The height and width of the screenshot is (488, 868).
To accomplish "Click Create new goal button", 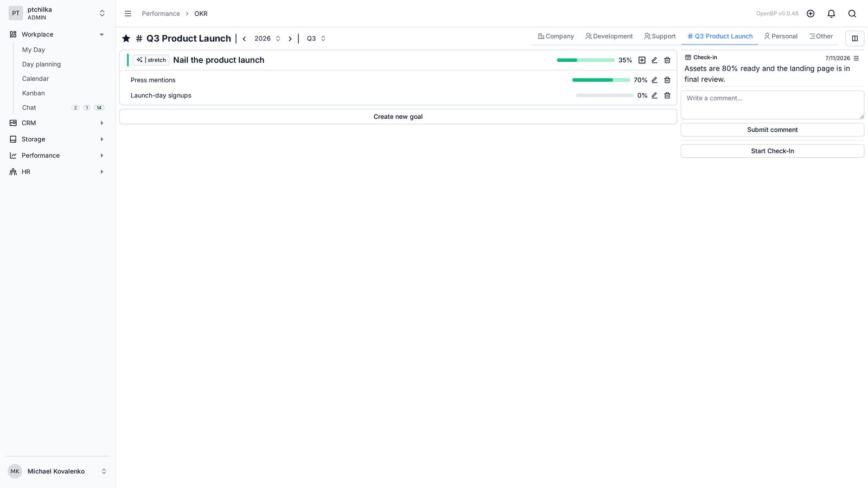I will tap(398, 117).
